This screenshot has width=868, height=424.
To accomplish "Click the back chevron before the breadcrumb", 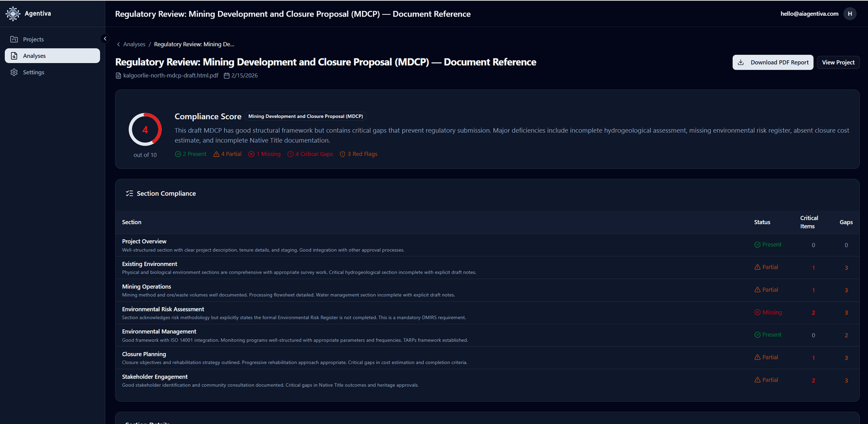I will click(x=119, y=44).
